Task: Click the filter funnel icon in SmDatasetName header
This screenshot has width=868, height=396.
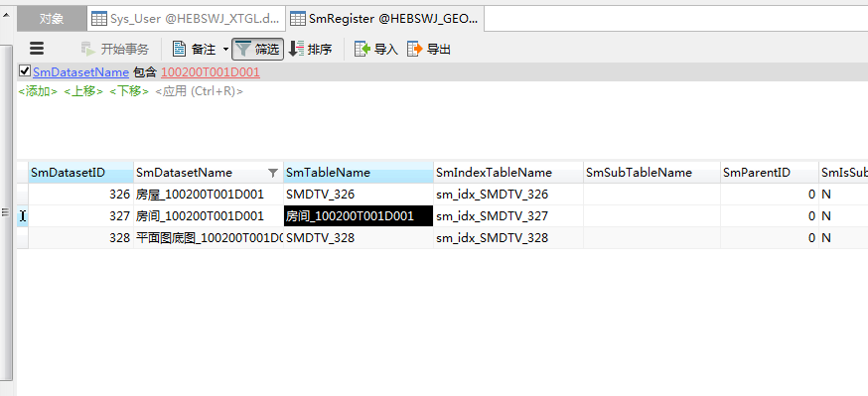Action: (273, 173)
